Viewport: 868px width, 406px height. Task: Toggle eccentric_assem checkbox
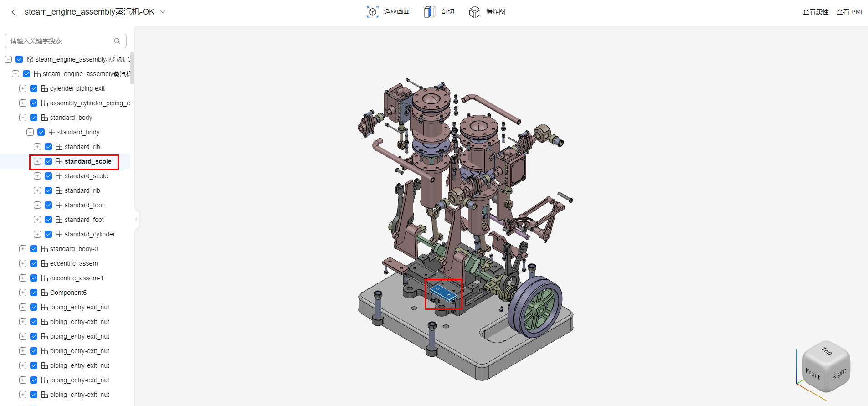[x=34, y=263]
